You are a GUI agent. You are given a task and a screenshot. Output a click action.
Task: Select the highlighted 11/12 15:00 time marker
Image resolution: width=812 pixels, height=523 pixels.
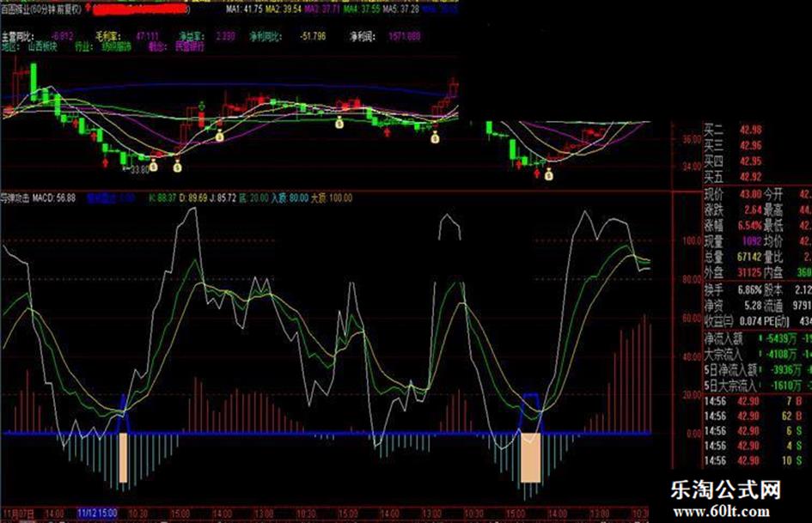pyautogui.click(x=97, y=514)
